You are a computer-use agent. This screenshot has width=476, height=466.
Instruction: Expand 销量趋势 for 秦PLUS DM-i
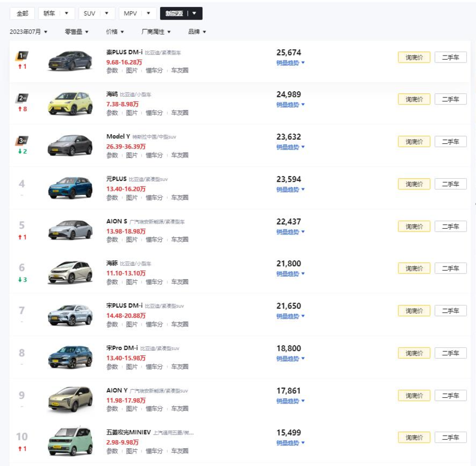pos(290,63)
